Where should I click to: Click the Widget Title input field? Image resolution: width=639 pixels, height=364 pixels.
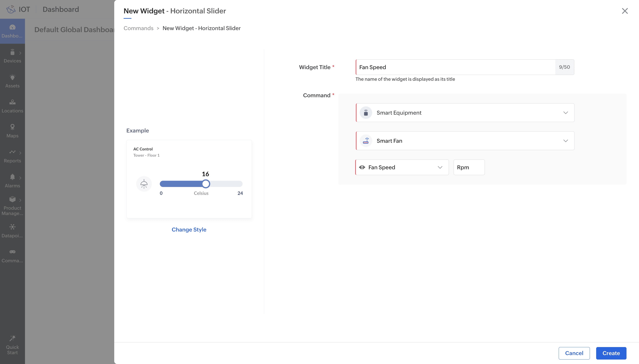(455, 67)
